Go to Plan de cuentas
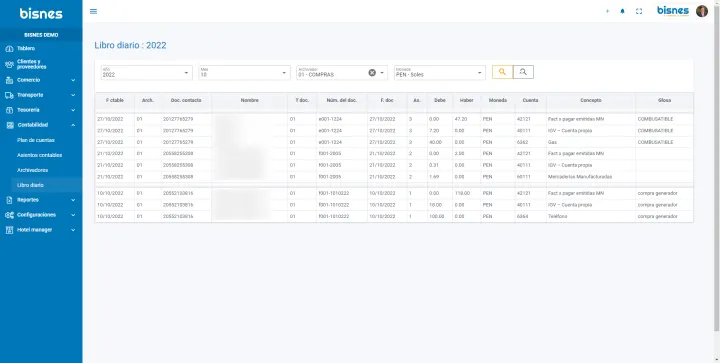 coord(36,140)
